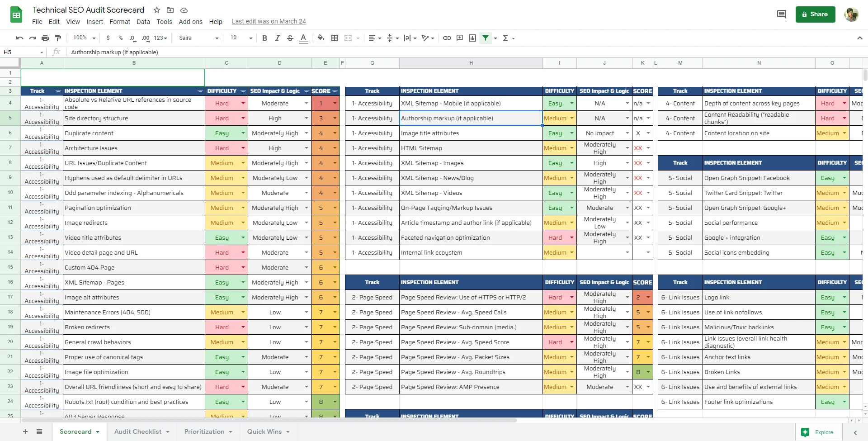Open the Format menu

pyautogui.click(x=119, y=22)
